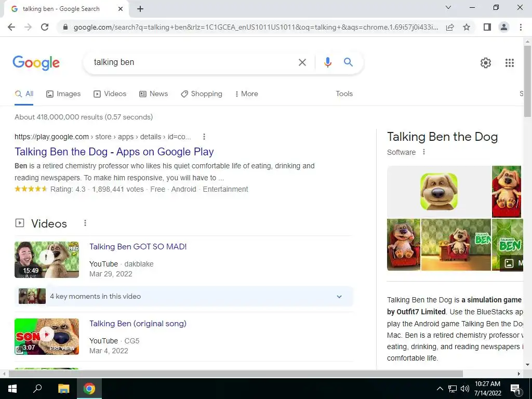The height and width of the screenshot is (399, 532).
Task: Open Windows taskbar search
Action: pyautogui.click(x=37, y=389)
